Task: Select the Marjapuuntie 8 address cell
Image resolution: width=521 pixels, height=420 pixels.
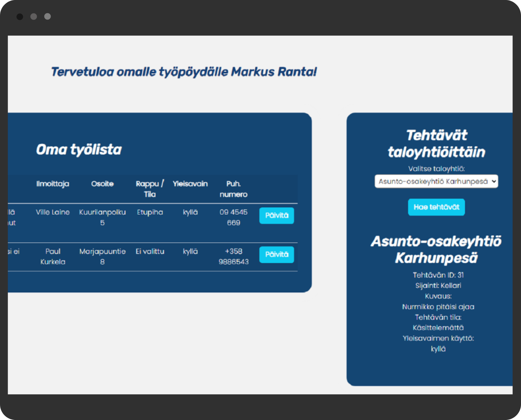Action: 102,257
